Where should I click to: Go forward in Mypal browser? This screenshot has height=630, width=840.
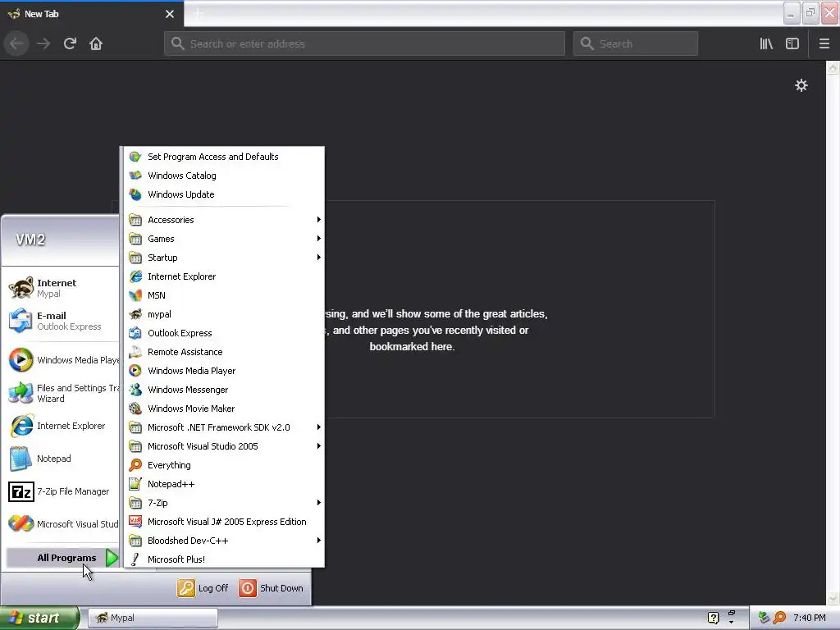pyautogui.click(x=43, y=43)
